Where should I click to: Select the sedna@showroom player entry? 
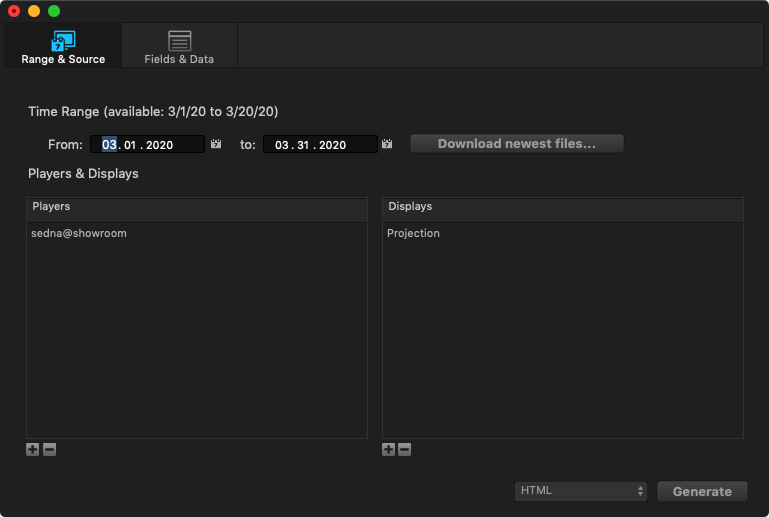point(79,233)
